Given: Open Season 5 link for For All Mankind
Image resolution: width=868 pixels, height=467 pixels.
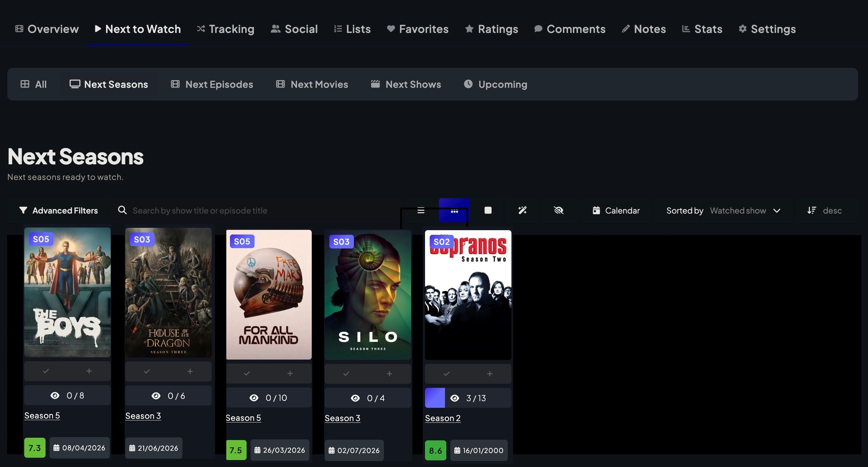Looking at the screenshot, I should [243, 418].
